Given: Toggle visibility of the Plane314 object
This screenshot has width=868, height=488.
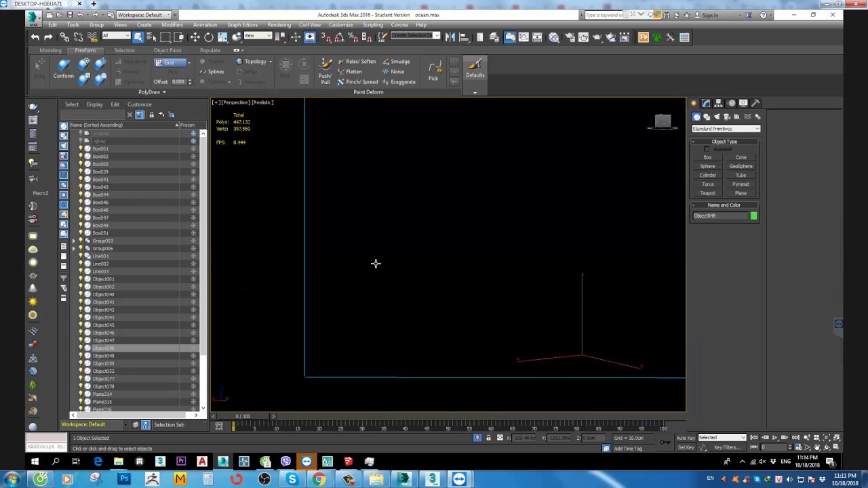Looking at the screenshot, I should tap(81, 394).
